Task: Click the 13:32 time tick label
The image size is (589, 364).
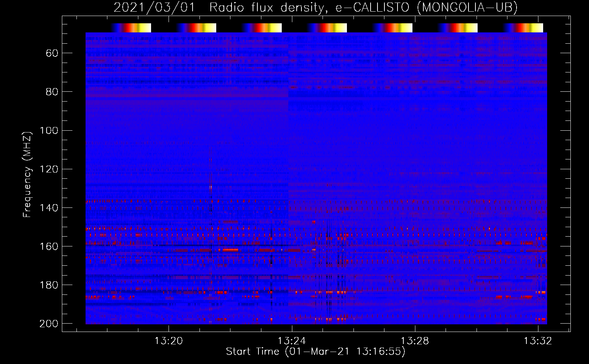Action: (x=538, y=341)
